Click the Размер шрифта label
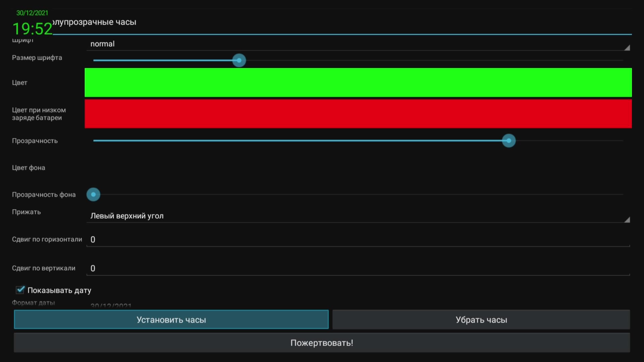Screen dimensions: 644x362 (x=37, y=58)
